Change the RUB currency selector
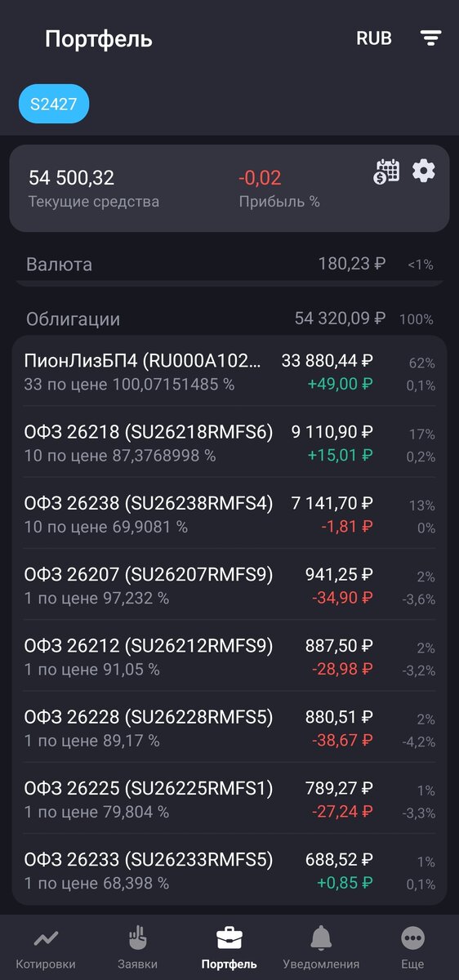This screenshot has width=459, height=980. [x=374, y=38]
